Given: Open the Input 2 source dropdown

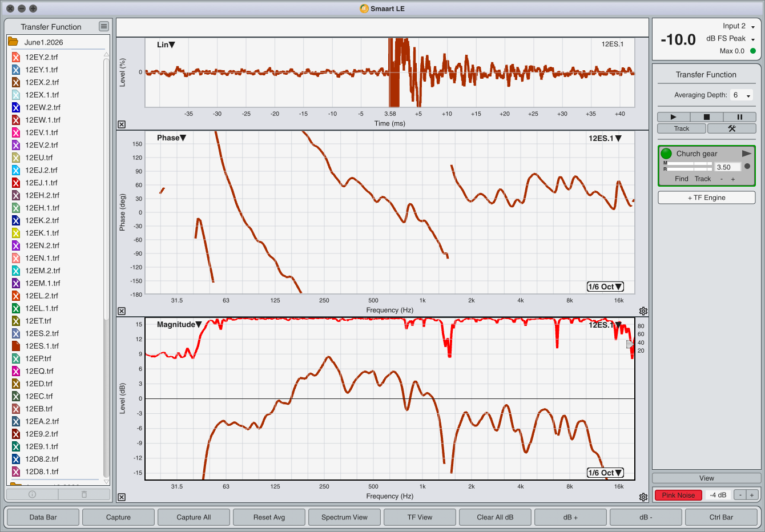Looking at the screenshot, I should click(x=739, y=26).
